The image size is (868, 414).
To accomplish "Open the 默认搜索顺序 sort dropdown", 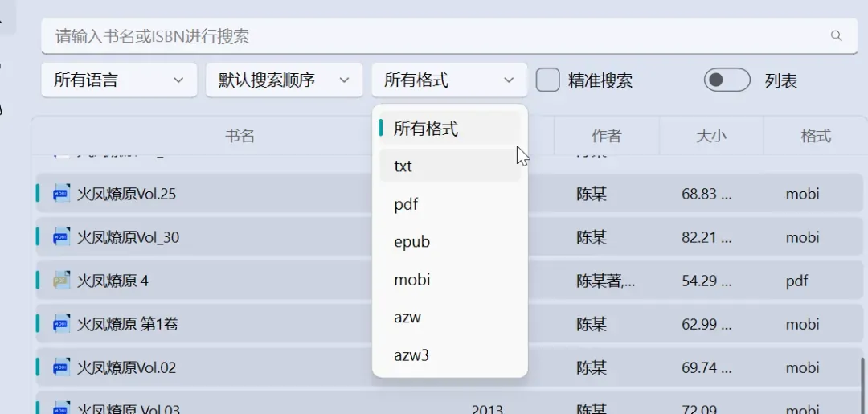I will [x=284, y=80].
